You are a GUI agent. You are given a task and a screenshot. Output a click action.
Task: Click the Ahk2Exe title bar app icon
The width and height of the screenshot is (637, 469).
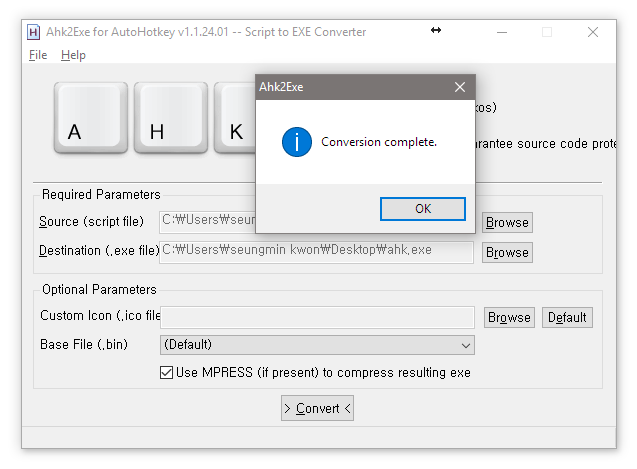click(x=33, y=32)
